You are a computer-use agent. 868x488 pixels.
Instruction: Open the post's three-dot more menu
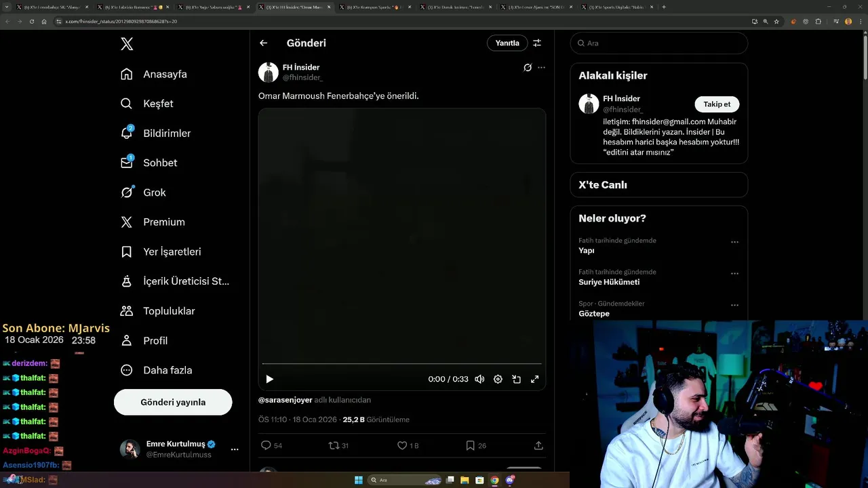click(x=541, y=68)
